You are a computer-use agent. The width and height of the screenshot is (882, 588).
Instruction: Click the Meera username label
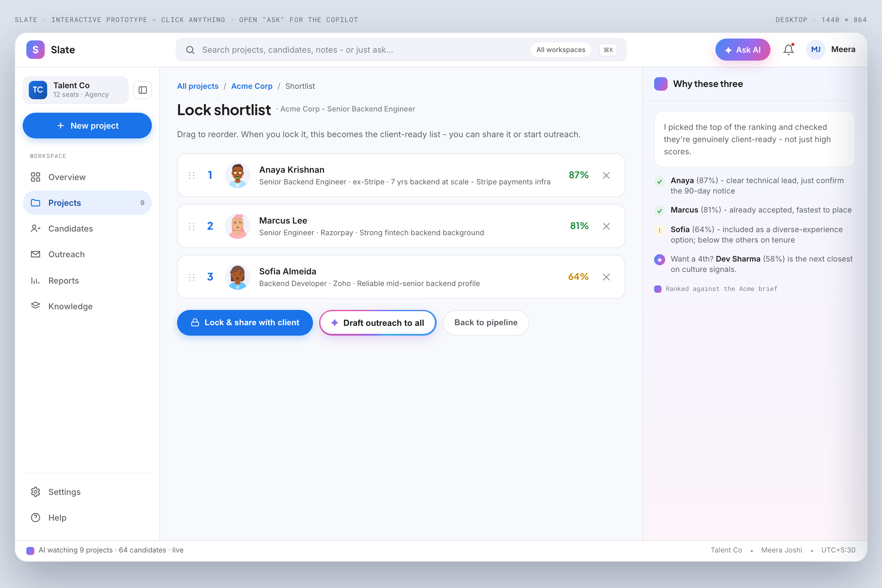843,50
